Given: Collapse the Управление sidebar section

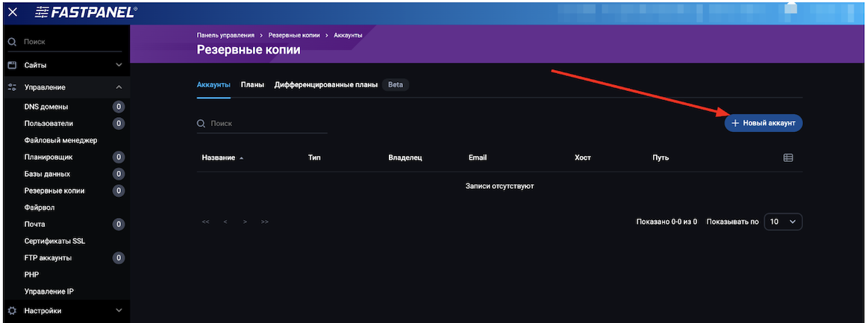Looking at the screenshot, I should pos(119,87).
